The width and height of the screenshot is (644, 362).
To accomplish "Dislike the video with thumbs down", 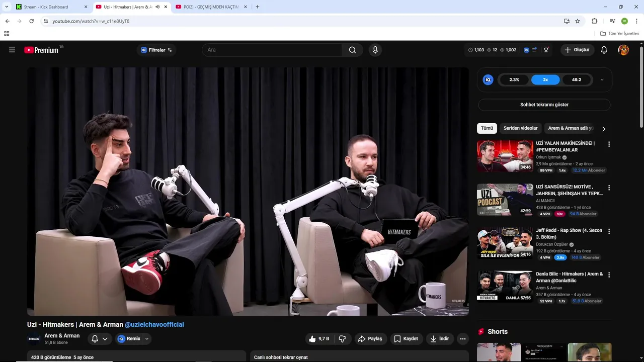I will [343, 339].
